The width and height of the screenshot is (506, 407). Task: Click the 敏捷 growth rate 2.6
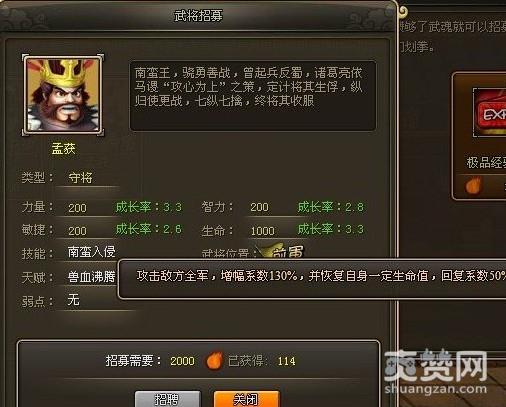click(149, 229)
